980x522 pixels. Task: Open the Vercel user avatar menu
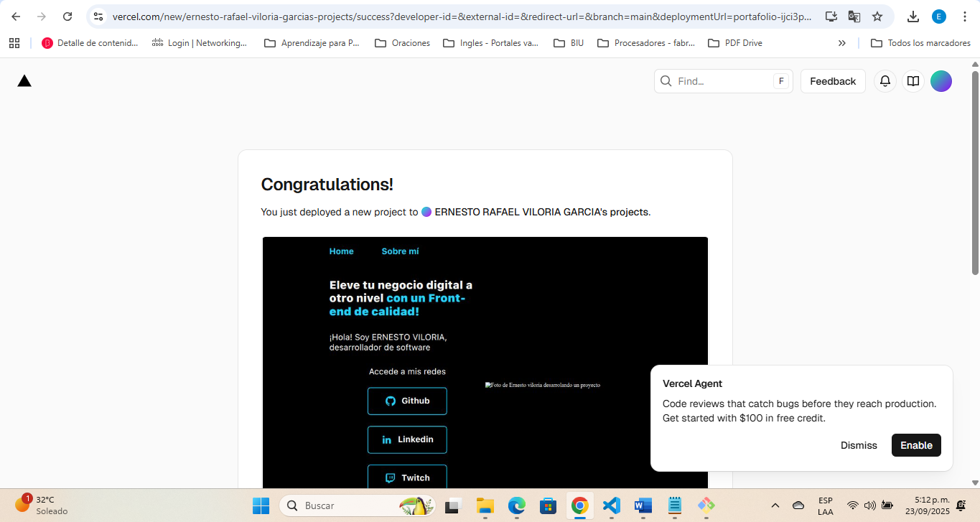(941, 81)
